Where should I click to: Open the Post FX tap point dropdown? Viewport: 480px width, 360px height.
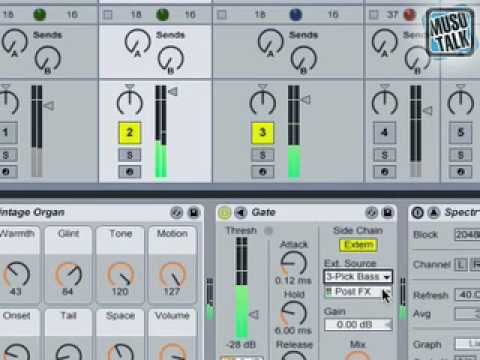358,292
